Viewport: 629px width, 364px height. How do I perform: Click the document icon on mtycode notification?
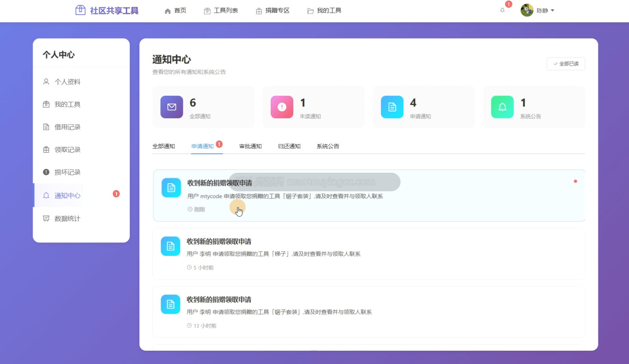171,188
